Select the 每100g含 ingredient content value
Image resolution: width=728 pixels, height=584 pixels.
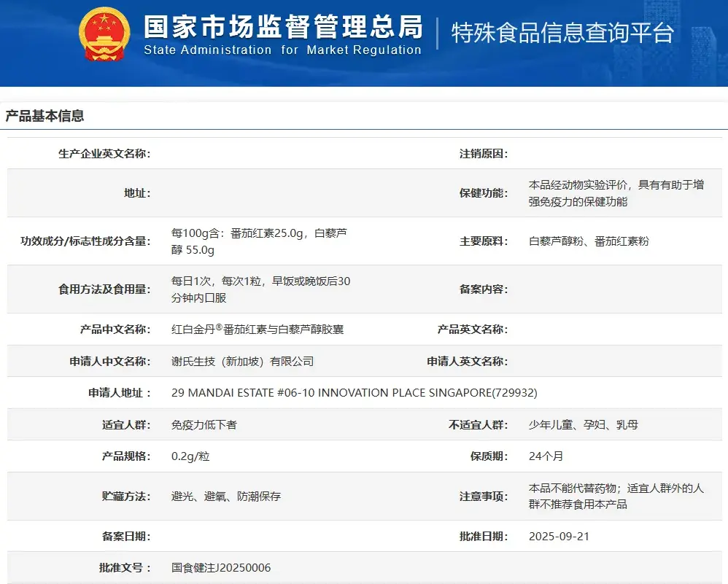pyautogui.click(x=259, y=241)
